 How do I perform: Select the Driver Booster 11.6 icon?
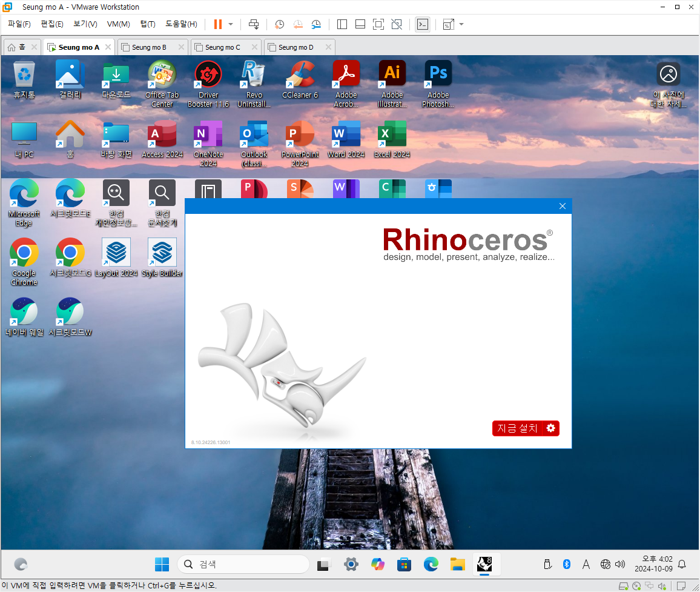[x=208, y=84]
